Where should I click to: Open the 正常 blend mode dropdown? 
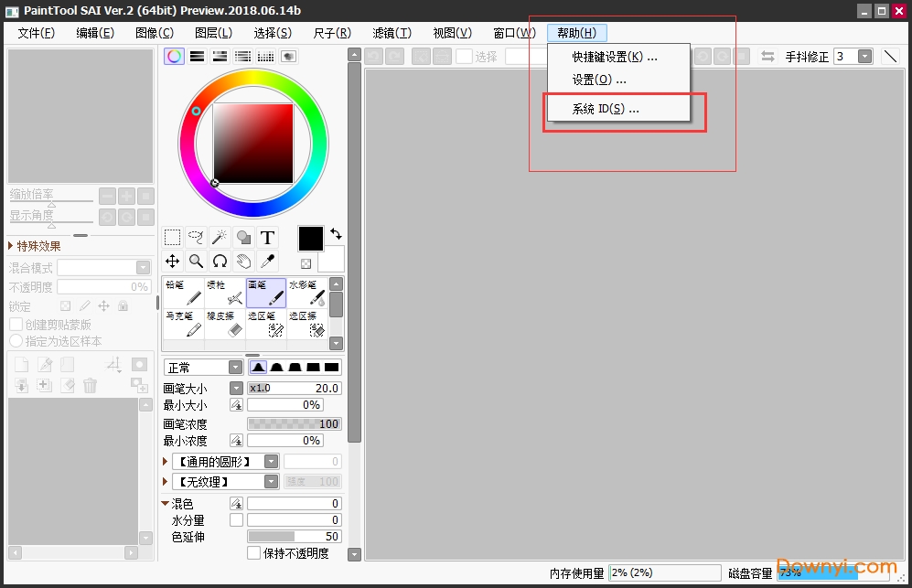tap(203, 368)
